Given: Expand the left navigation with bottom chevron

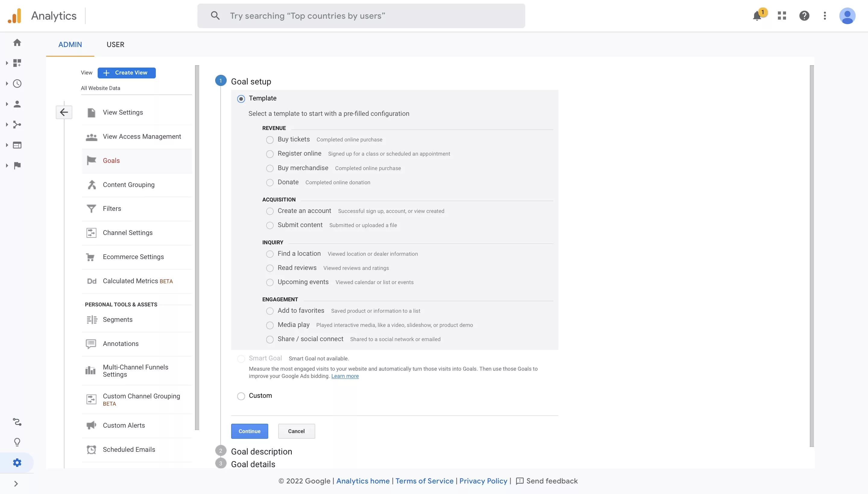Looking at the screenshot, I should (16, 484).
